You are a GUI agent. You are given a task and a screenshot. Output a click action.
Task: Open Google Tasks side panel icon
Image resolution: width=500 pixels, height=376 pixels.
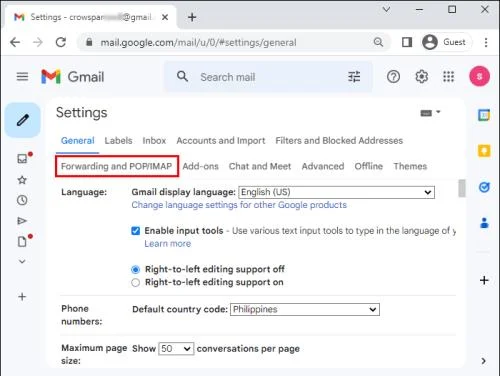point(484,187)
